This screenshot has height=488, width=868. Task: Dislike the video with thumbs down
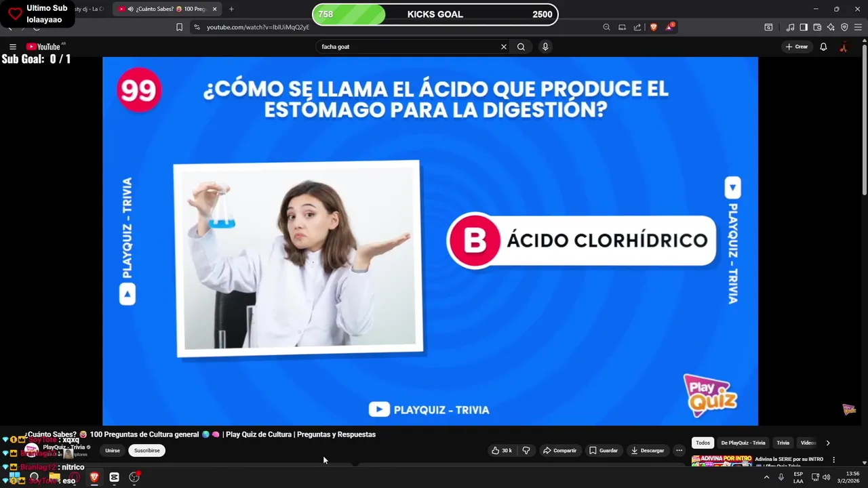(526, 451)
